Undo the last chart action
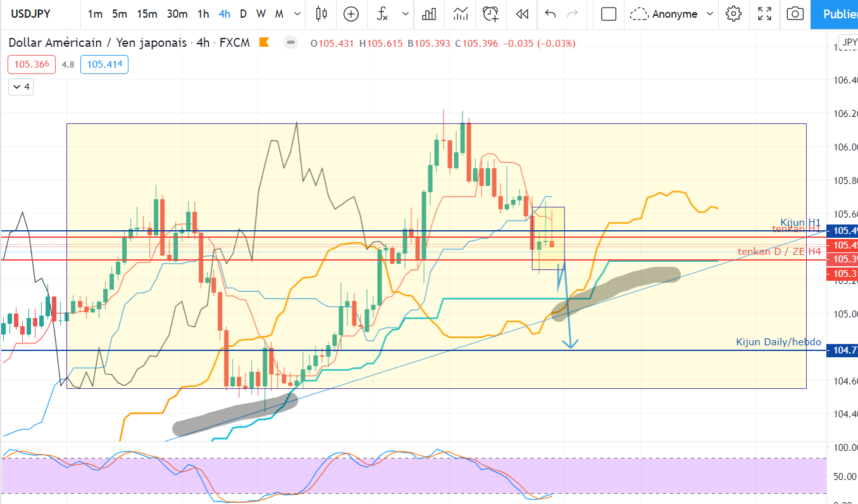Screen dimensions: 858x504 (x=550, y=14)
